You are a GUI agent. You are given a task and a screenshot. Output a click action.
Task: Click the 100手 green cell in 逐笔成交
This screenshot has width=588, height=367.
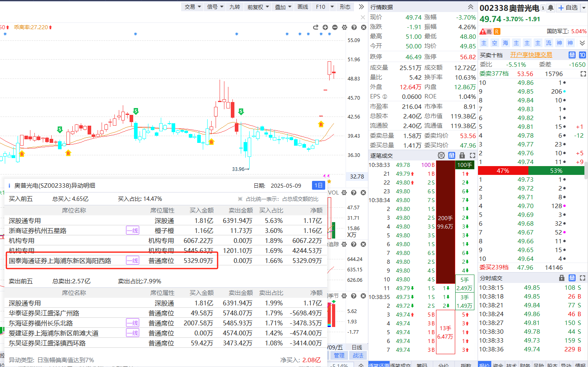(x=464, y=165)
